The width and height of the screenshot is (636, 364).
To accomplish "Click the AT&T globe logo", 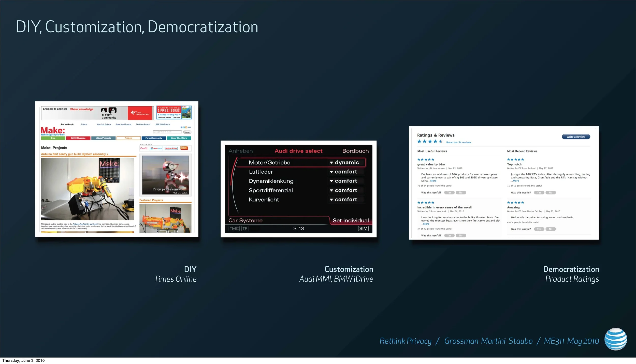I will [x=616, y=339].
